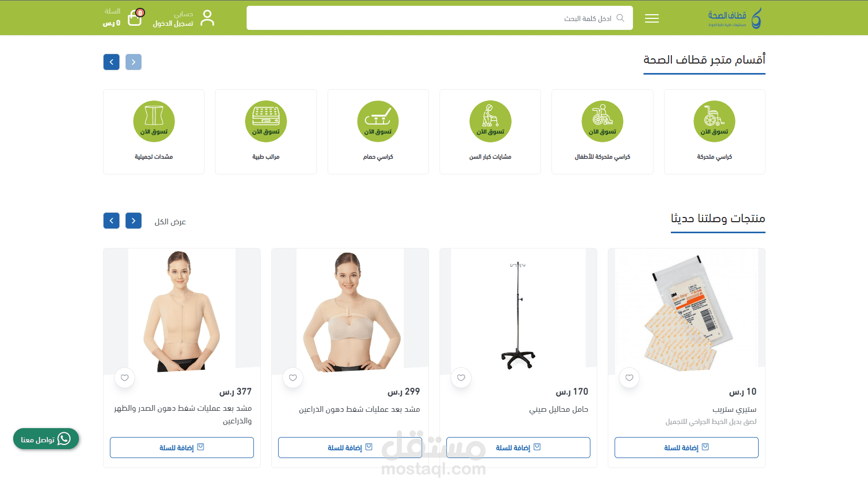Open the wheelchairs category icon
Viewport: 868px width, 488px height.
[714, 121]
